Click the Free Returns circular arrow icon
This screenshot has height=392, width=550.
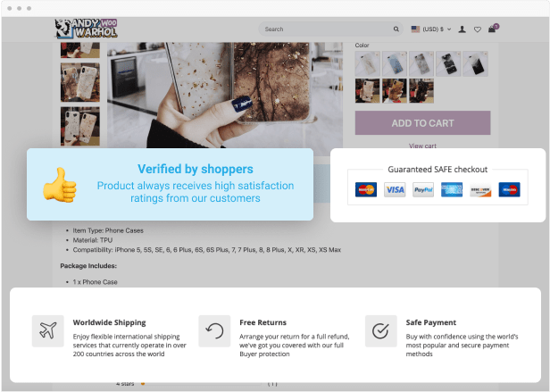214,331
